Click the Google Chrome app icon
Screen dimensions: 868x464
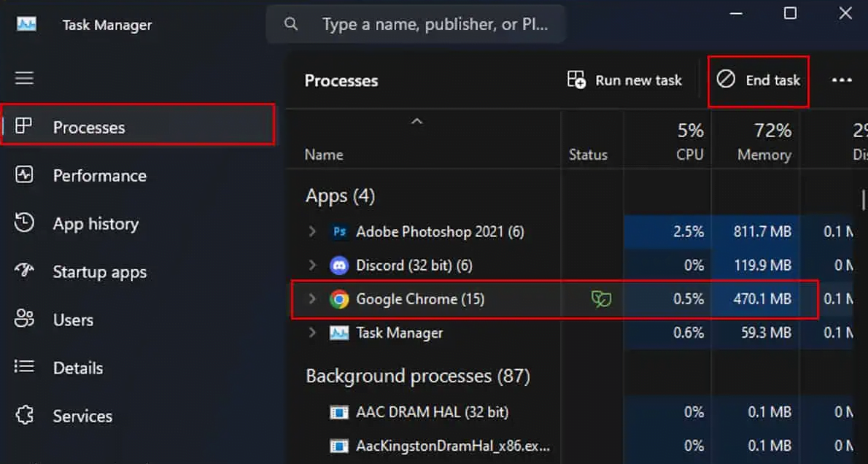click(339, 300)
